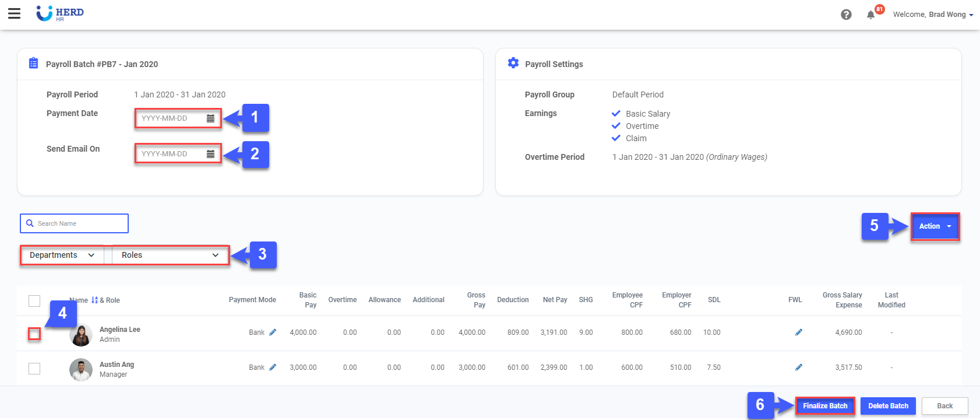Open the Payment Date calendar picker icon
This screenshot has width=980, height=420.
(x=210, y=118)
